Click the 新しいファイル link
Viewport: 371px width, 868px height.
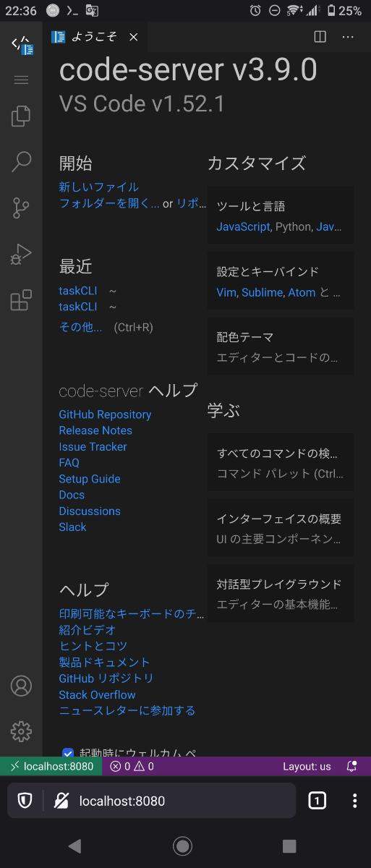click(x=99, y=187)
